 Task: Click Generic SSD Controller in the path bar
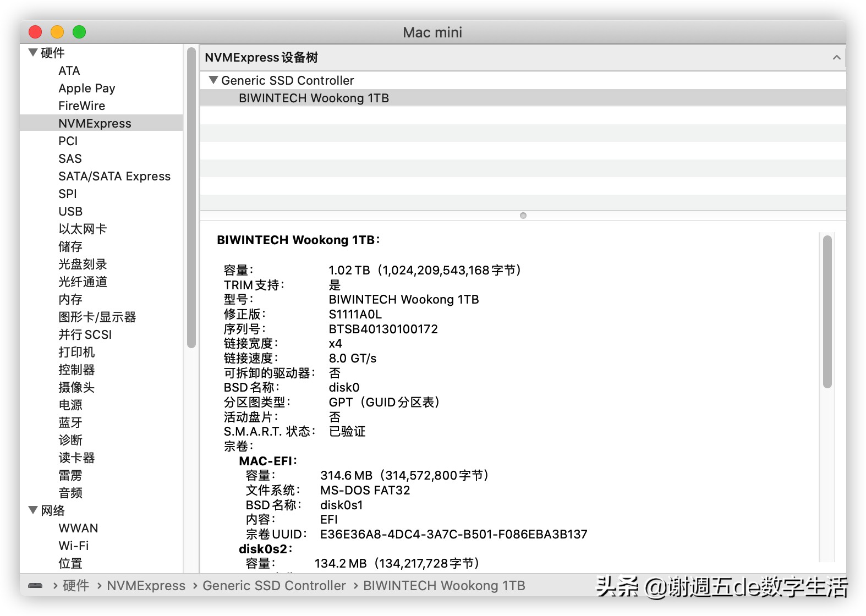tap(274, 586)
